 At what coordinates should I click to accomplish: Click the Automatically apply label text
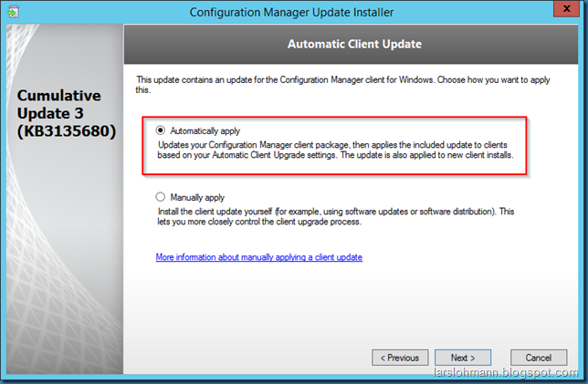[205, 130]
